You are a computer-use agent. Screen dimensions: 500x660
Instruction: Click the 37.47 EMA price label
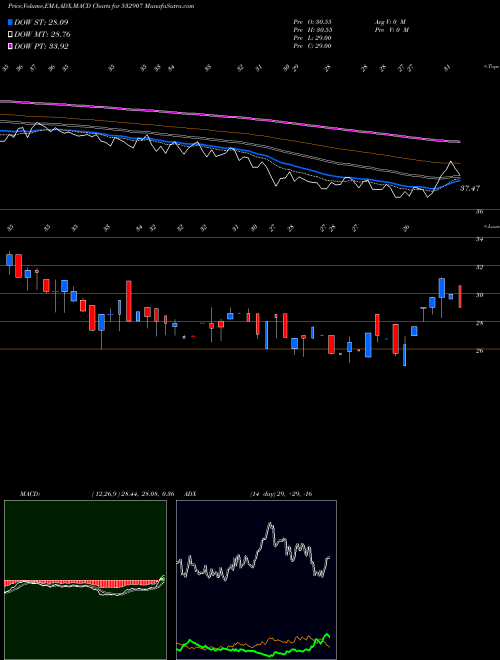tap(470, 189)
